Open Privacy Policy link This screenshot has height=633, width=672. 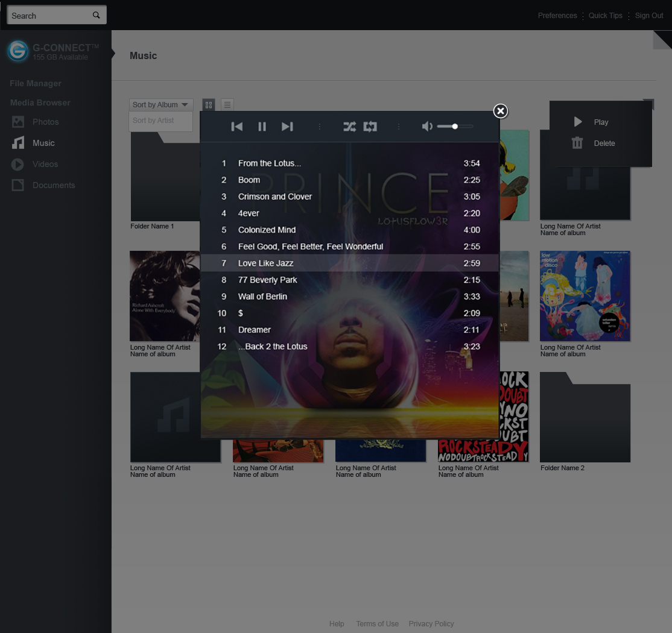coord(431,623)
